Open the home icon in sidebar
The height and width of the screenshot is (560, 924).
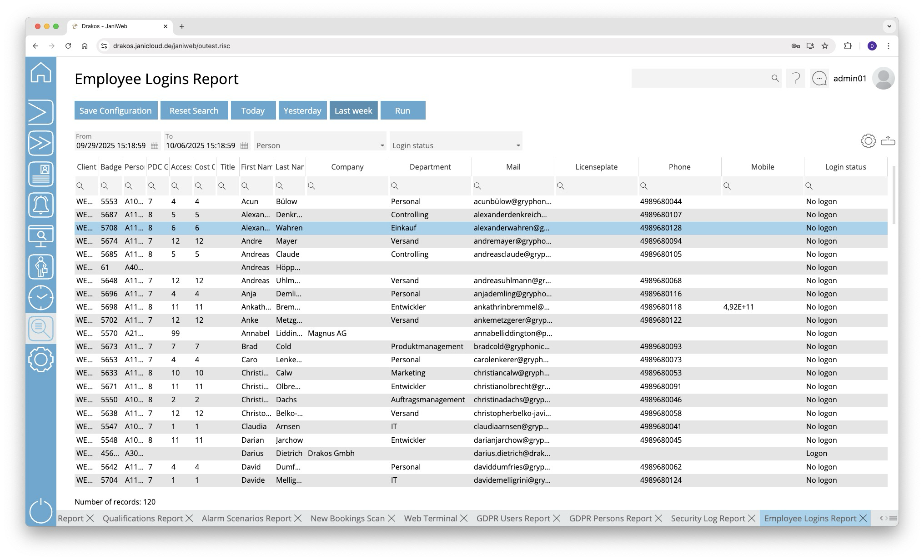pos(41,73)
